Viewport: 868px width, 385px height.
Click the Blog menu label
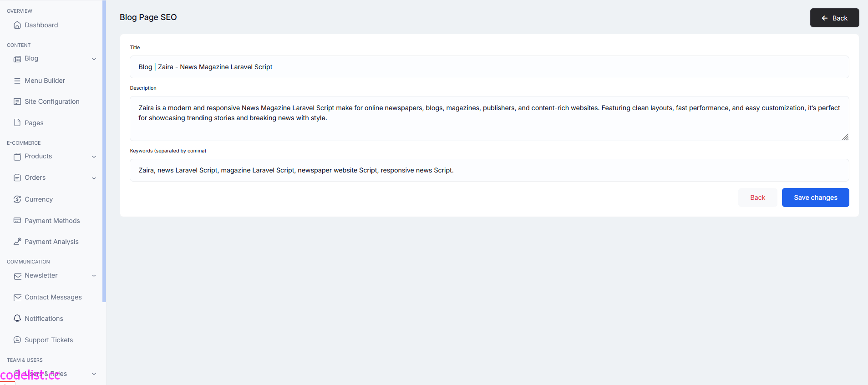tap(31, 58)
